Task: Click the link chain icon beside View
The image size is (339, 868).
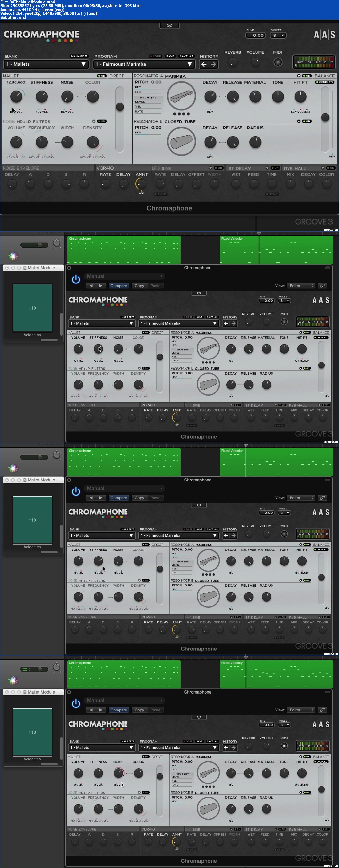Action: coord(322,286)
